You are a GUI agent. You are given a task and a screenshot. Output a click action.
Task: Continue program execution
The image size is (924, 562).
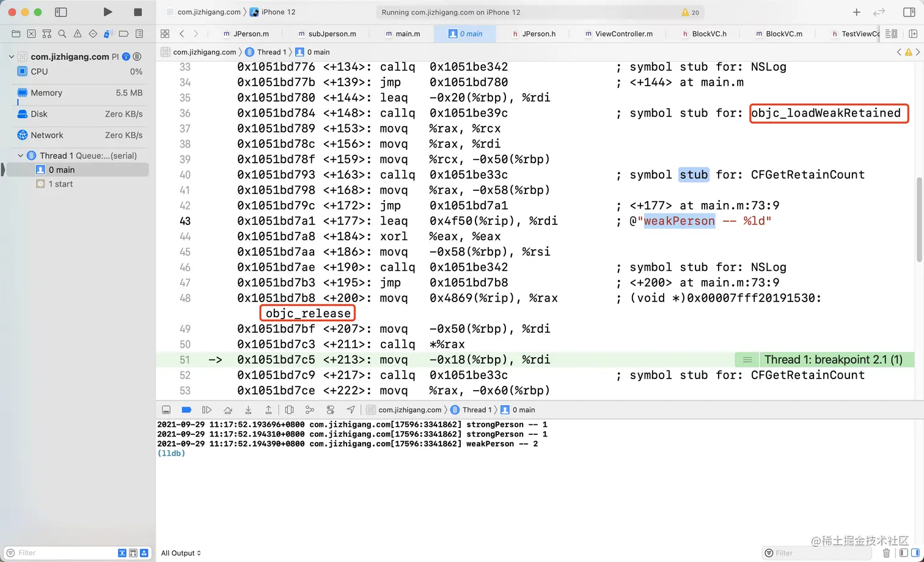(x=207, y=410)
